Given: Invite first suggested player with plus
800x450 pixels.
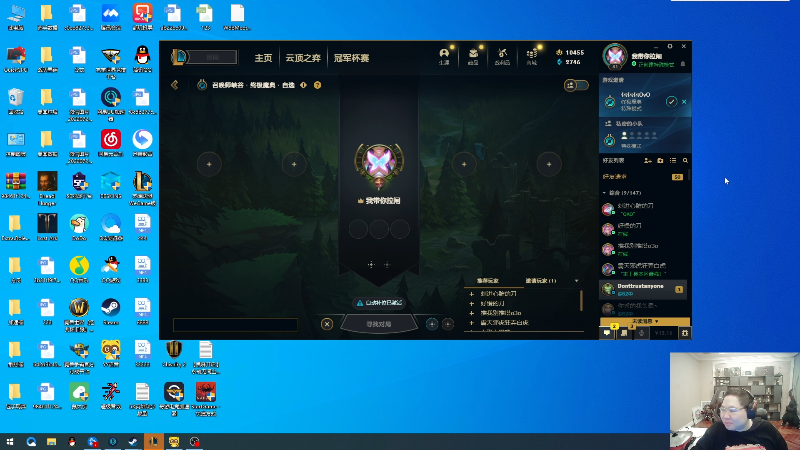Looking at the screenshot, I should pos(472,294).
